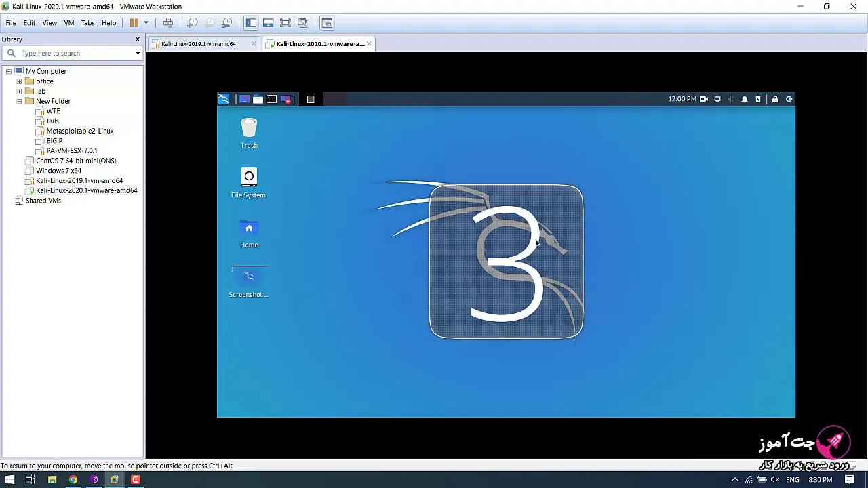Open File Explorer from Windows taskbar
This screenshot has width=868, height=488.
(52, 480)
